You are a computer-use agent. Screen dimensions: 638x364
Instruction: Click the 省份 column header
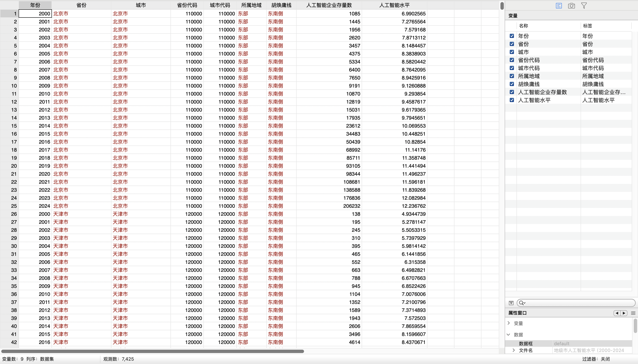pos(81,5)
